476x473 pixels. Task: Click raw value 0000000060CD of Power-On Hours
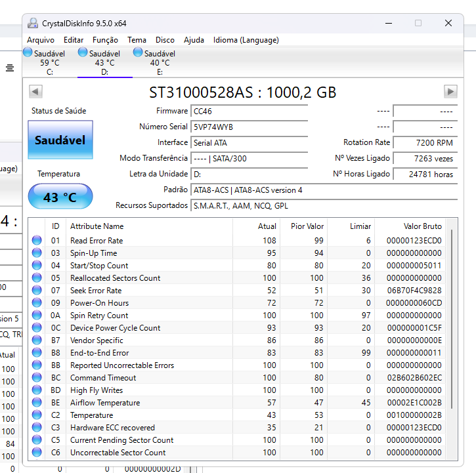point(414,303)
